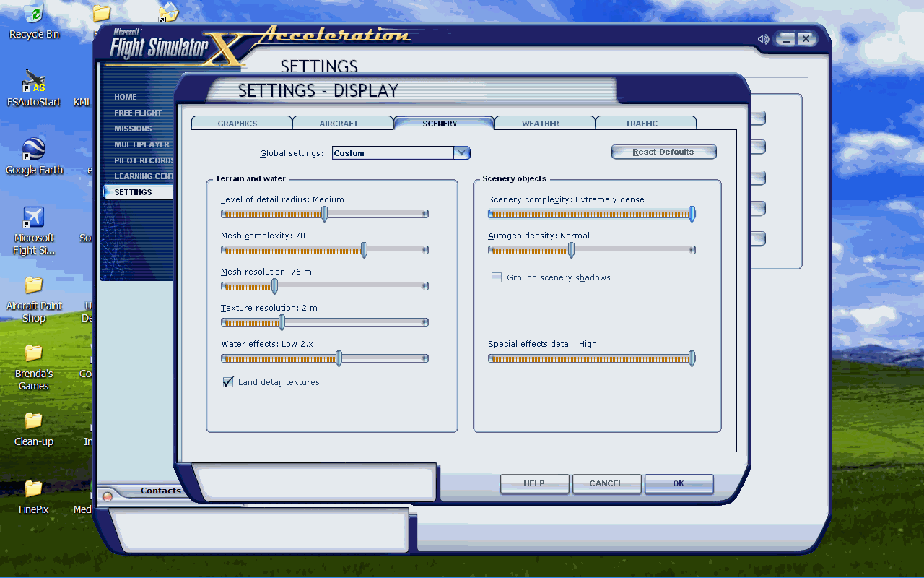924x578 pixels.
Task: Click the Cancel button
Action: 606,483
